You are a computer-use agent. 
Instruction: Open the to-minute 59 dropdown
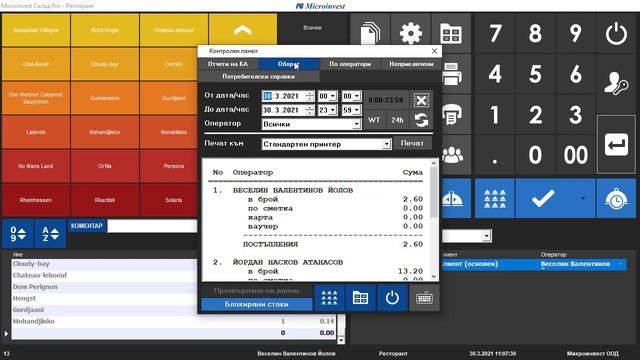(x=357, y=110)
